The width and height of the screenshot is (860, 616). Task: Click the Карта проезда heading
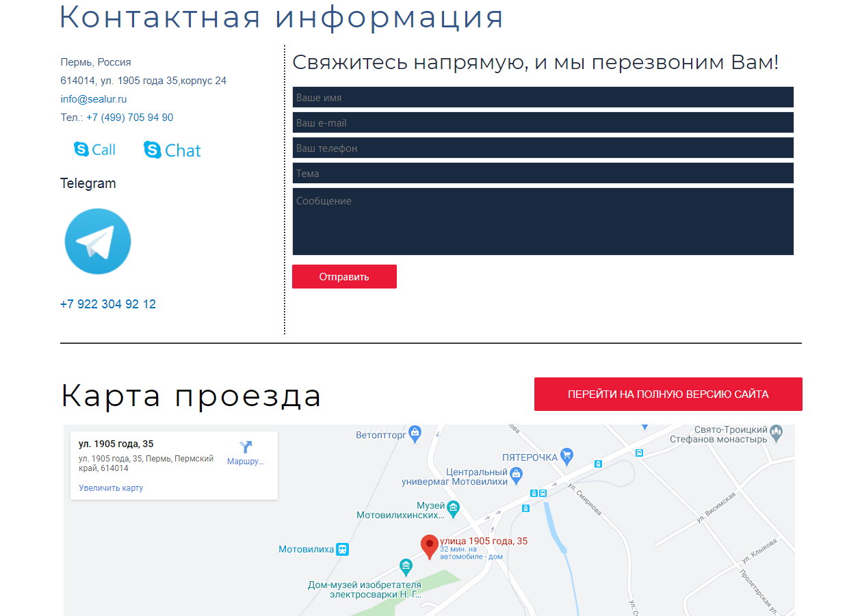(x=191, y=395)
